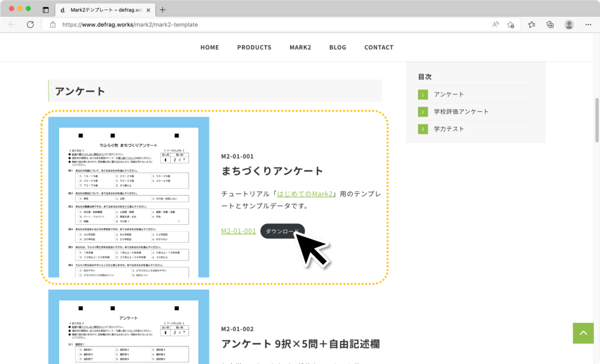Open CONTACT in the site navigation
Screen dimensions: 600x364
point(379,47)
